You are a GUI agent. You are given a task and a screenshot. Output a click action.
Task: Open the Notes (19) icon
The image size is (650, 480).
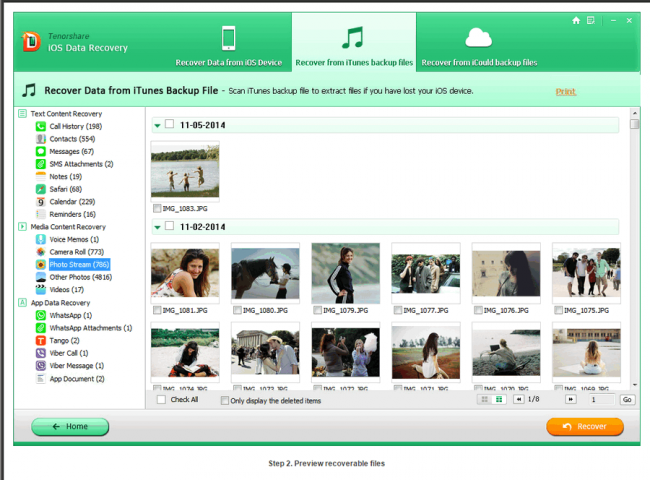[41, 177]
